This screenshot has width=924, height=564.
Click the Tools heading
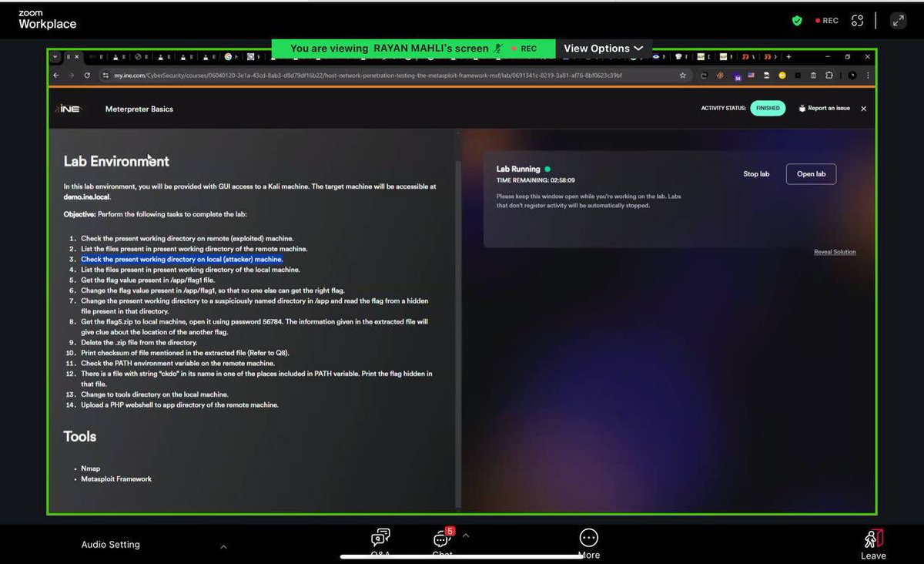[x=80, y=436]
